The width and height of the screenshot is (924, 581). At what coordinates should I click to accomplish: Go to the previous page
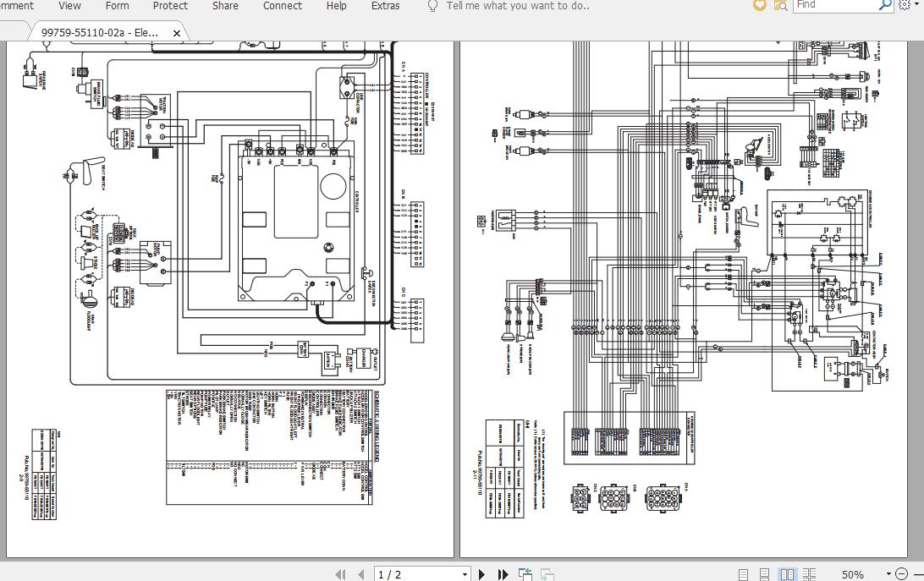point(360,574)
